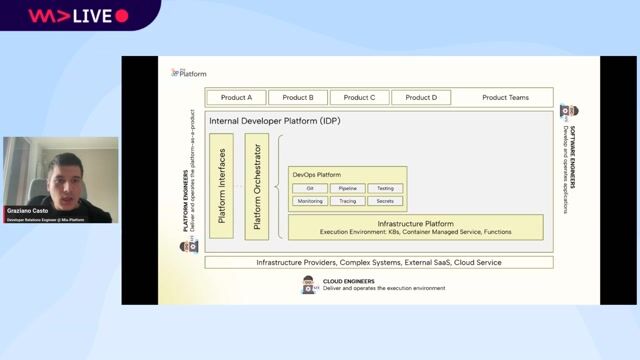Click the Product A box
The image size is (640, 360).
[x=236, y=98]
